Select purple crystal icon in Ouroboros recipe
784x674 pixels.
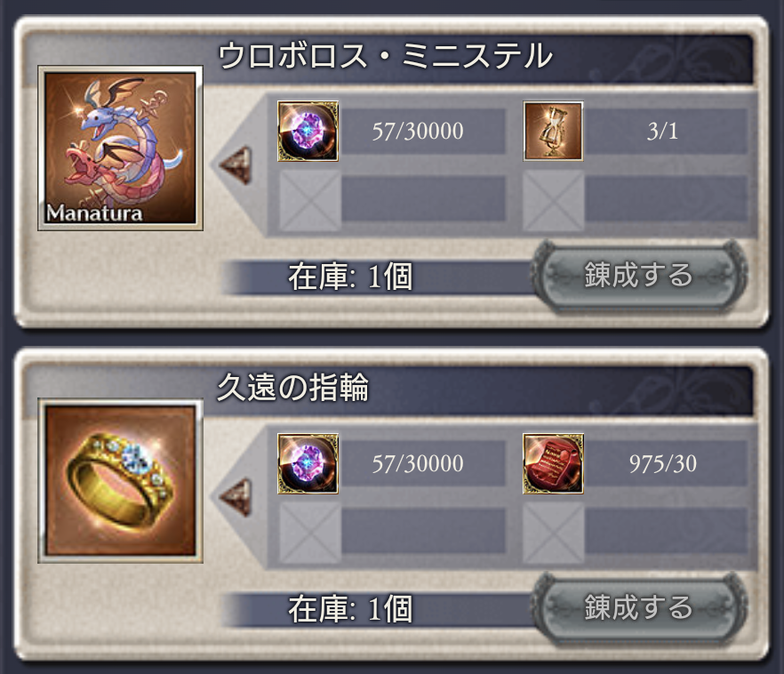(x=308, y=131)
